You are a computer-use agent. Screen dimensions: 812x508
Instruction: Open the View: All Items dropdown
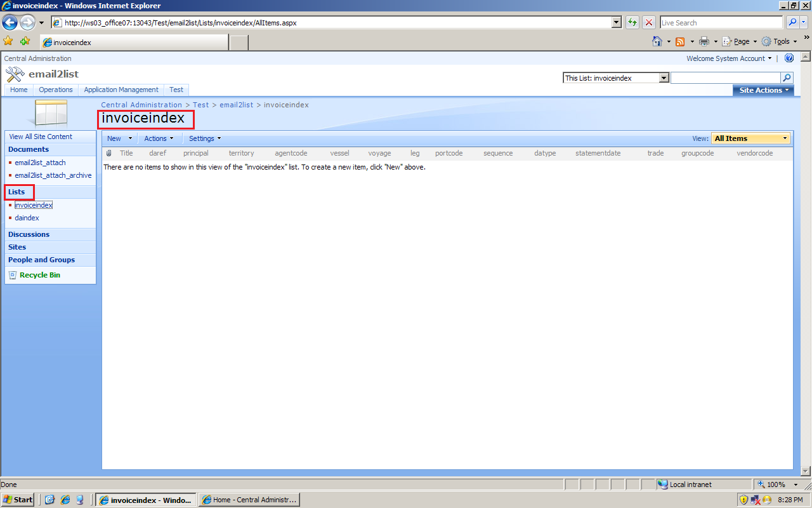[750, 138]
